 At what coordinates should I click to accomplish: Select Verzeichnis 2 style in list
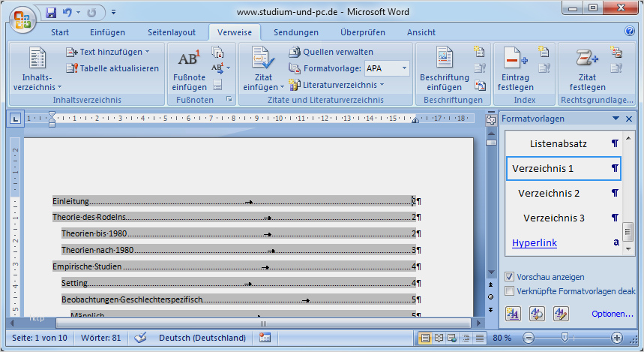point(549,193)
